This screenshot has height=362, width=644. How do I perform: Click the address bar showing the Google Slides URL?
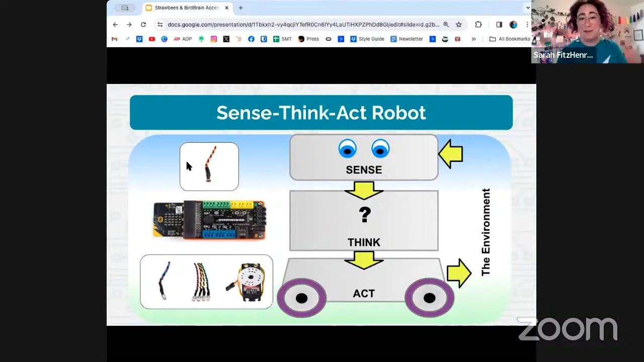click(302, 24)
